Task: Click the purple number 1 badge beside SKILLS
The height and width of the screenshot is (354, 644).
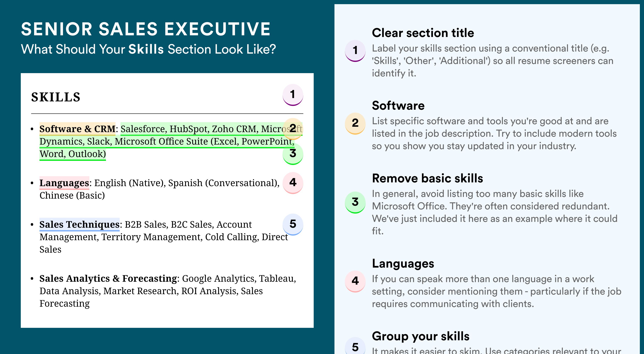Action: click(x=293, y=95)
